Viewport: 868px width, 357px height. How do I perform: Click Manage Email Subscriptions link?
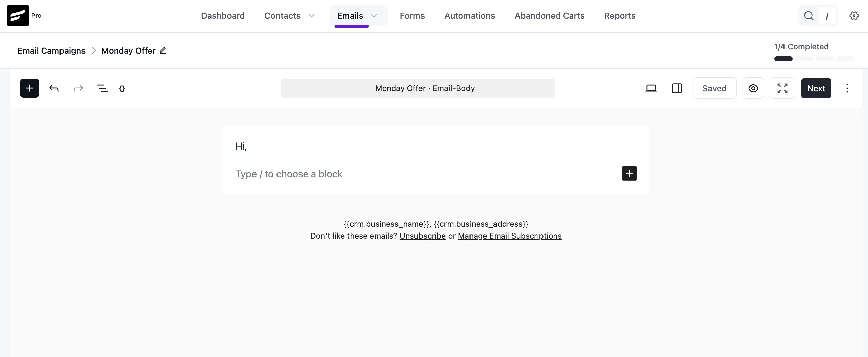510,236
